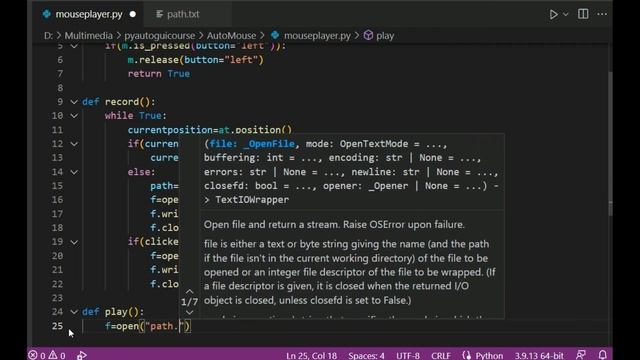Collapse the def play() fold on line 24
Screen dimensions: 640x360
point(74,312)
